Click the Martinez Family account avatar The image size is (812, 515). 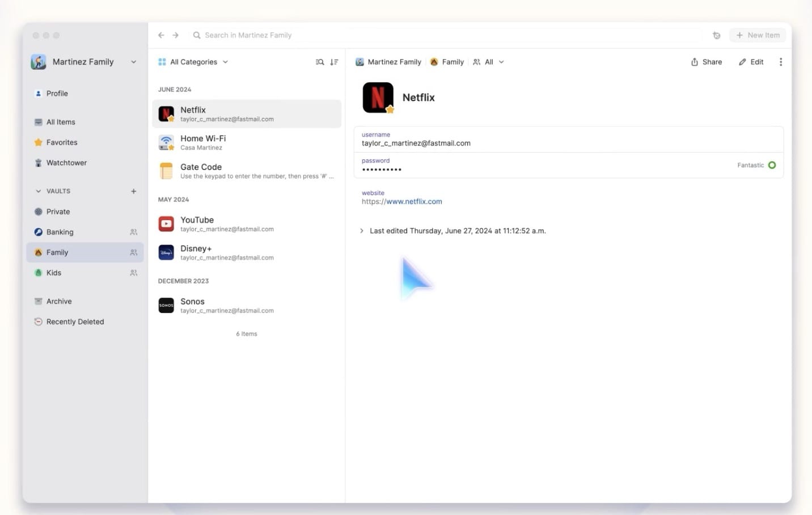(39, 62)
